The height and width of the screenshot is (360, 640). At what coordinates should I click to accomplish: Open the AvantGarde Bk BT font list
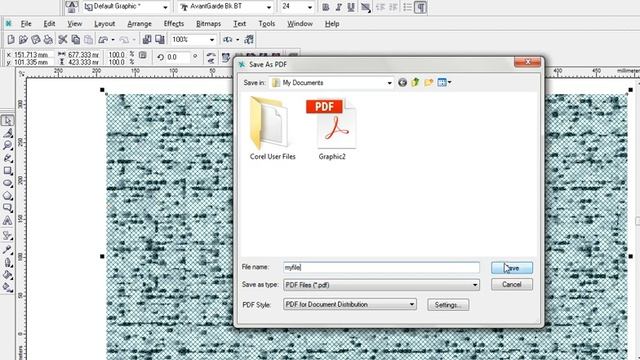pos(269,7)
